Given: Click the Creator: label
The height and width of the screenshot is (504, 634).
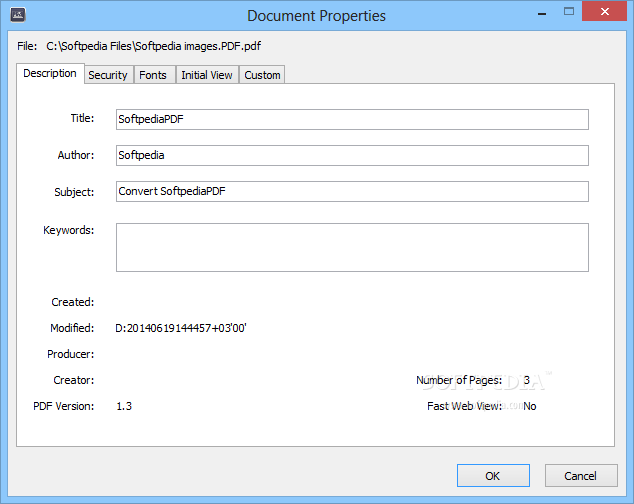Looking at the screenshot, I should 74,380.
